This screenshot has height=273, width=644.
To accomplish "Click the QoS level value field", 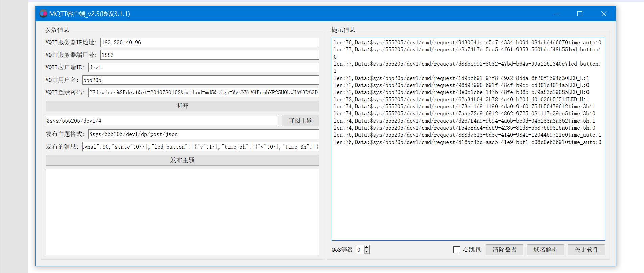I will click(x=360, y=250).
